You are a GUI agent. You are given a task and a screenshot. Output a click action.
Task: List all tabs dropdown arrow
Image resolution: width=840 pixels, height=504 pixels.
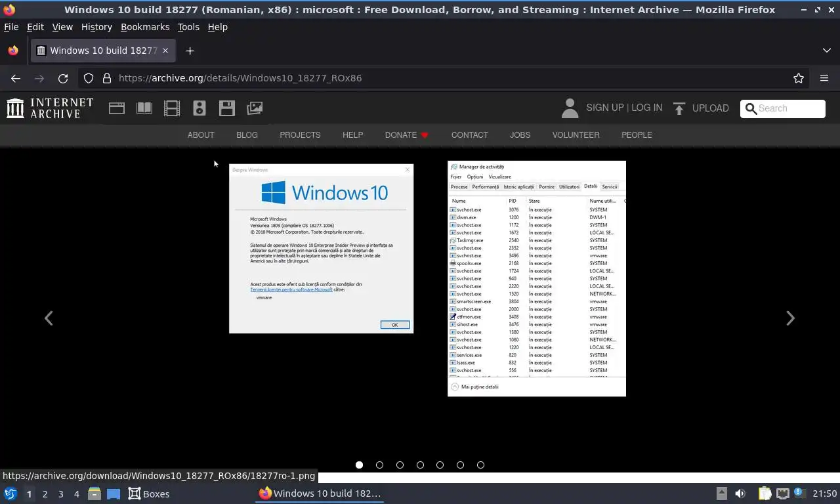(x=827, y=51)
